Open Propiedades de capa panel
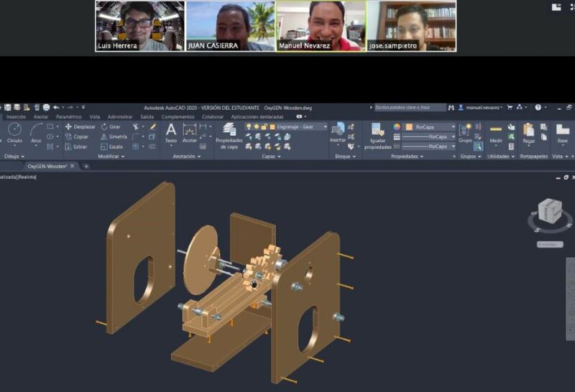 coord(229,136)
